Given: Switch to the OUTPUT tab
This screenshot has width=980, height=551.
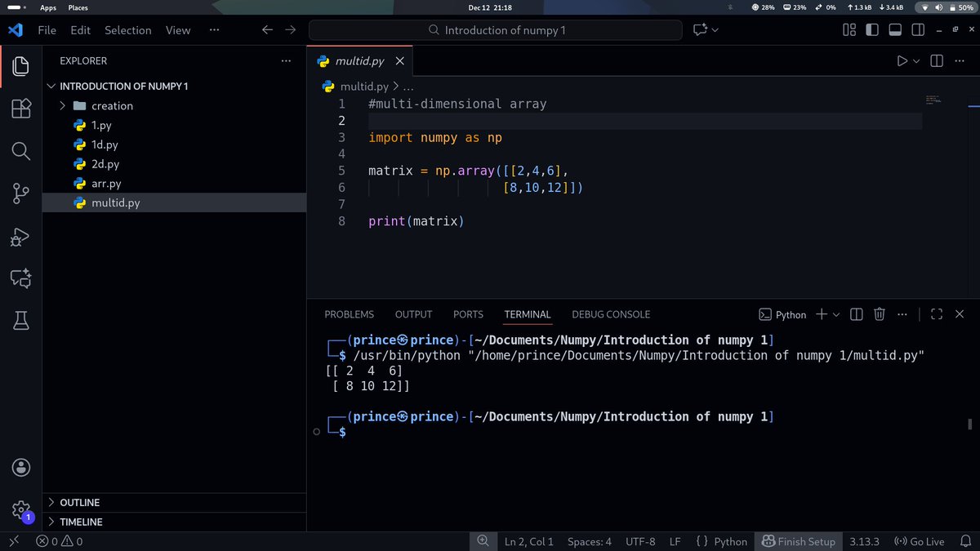Looking at the screenshot, I should pyautogui.click(x=414, y=314).
